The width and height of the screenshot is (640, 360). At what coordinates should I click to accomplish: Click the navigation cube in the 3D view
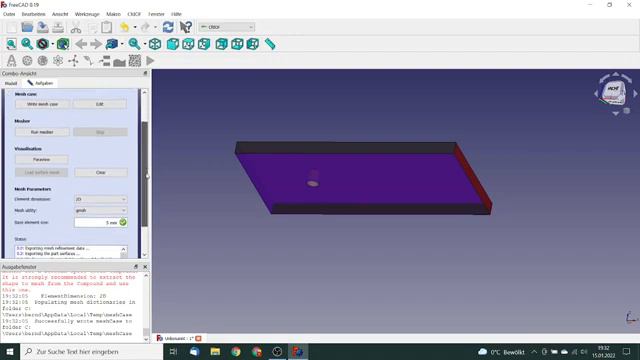tap(614, 93)
